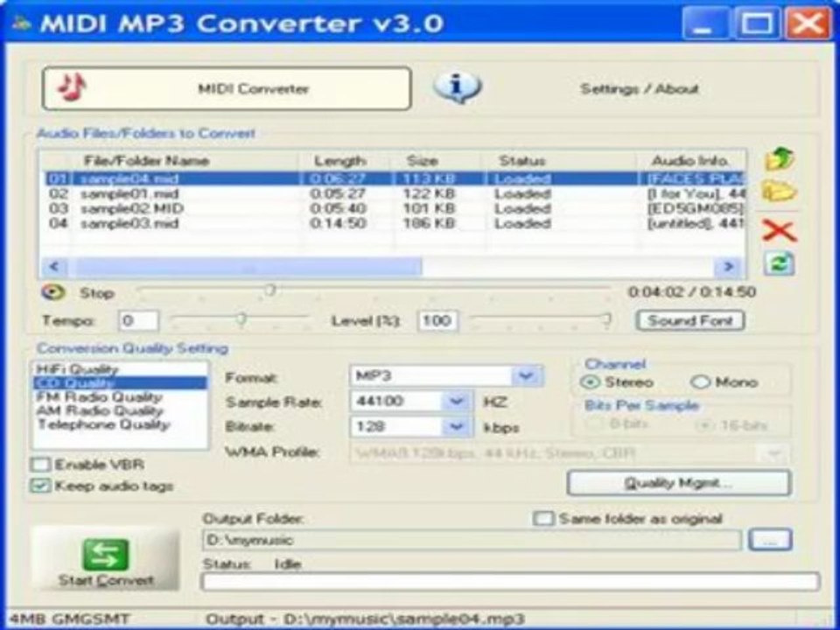Open the Format dropdown showing MP3
This screenshot has height=630, width=840.
point(447,376)
